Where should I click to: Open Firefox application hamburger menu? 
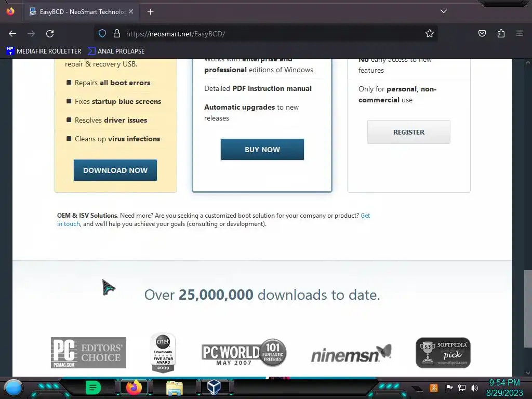[x=520, y=33]
